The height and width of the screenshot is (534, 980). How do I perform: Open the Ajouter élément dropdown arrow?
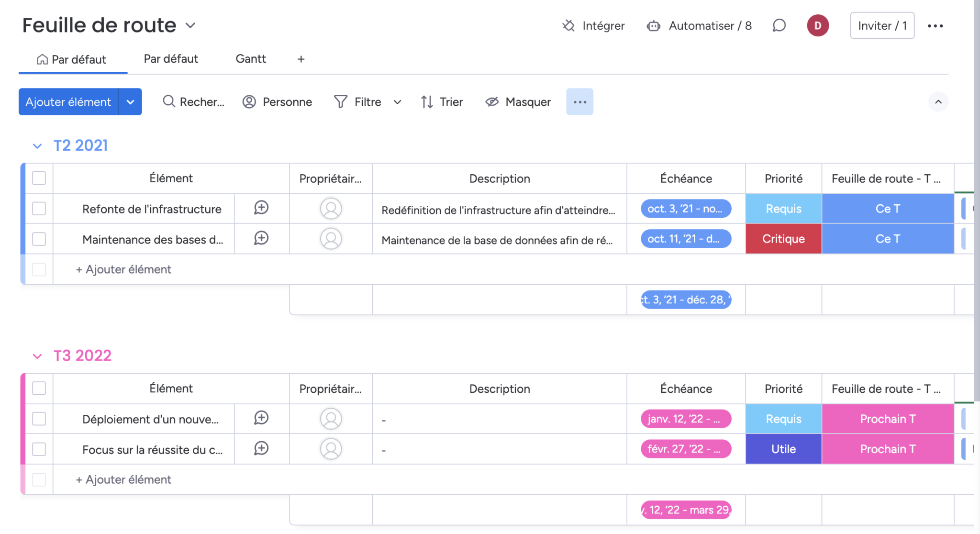coord(130,101)
